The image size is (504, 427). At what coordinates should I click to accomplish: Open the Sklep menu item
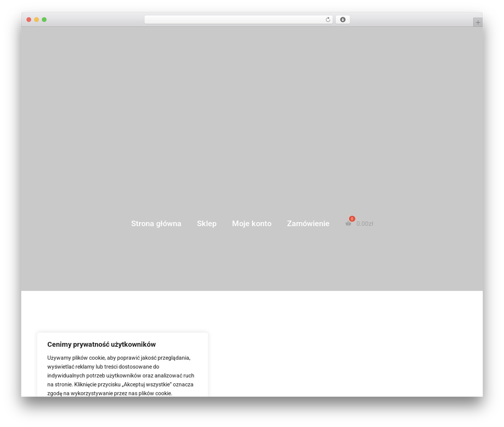tap(207, 224)
